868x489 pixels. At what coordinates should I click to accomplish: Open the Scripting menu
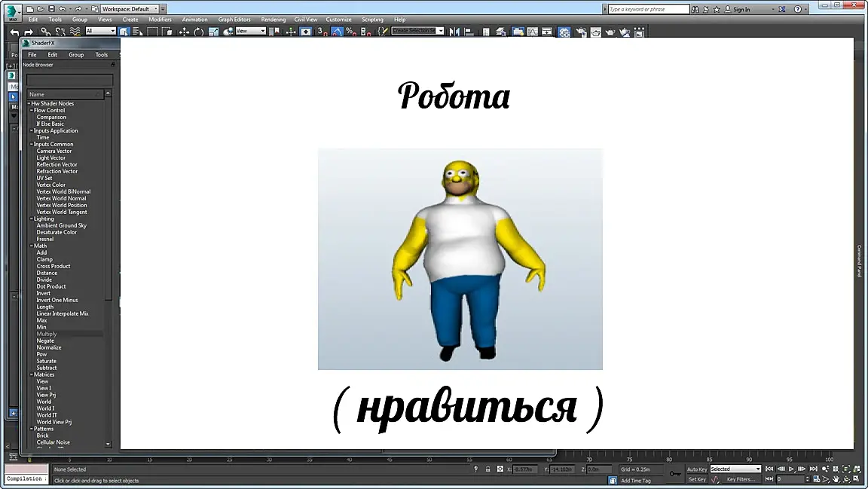coord(372,20)
